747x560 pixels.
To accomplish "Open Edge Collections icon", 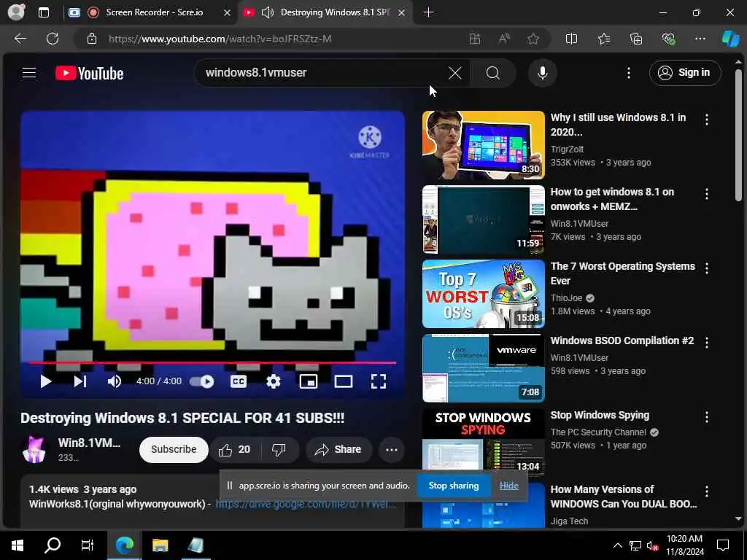I will 636,39.
